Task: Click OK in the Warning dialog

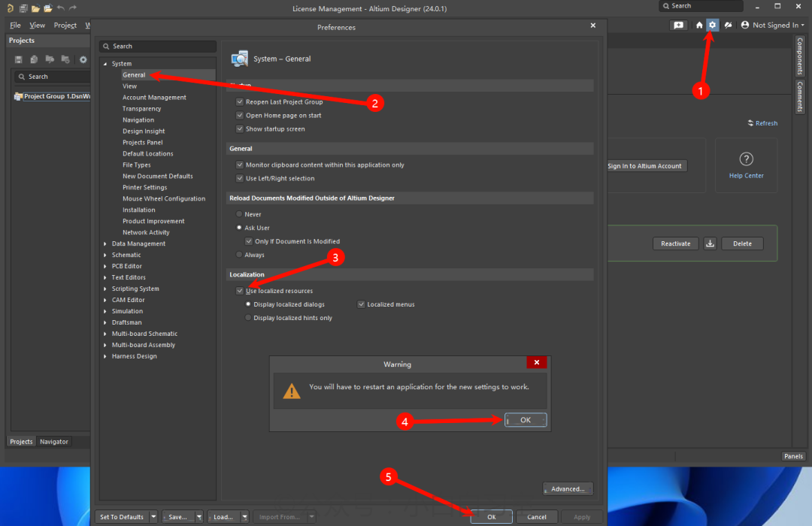Action: 526,420
